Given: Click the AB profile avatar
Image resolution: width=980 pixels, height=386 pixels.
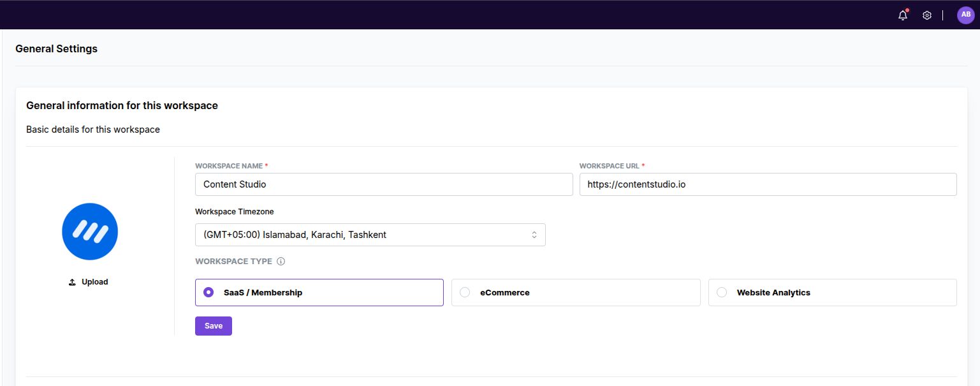Looking at the screenshot, I should [x=966, y=15].
